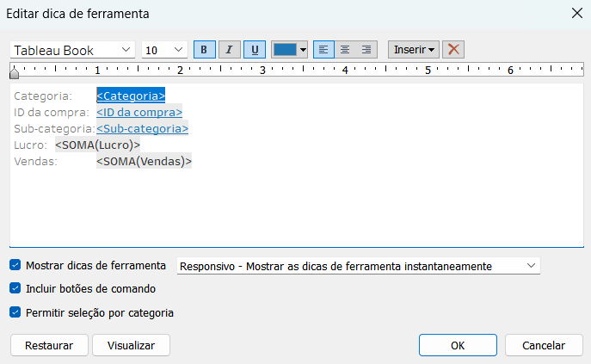Viewport: 591px width, 364px height.
Task: Align text to the right
Action: click(366, 50)
